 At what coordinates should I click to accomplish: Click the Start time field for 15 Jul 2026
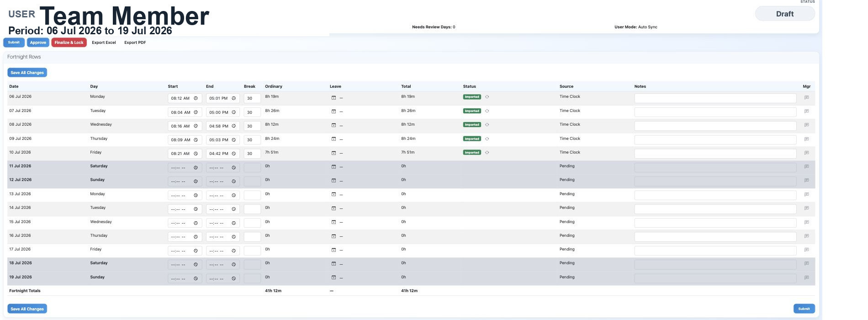[x=185, y=223]
